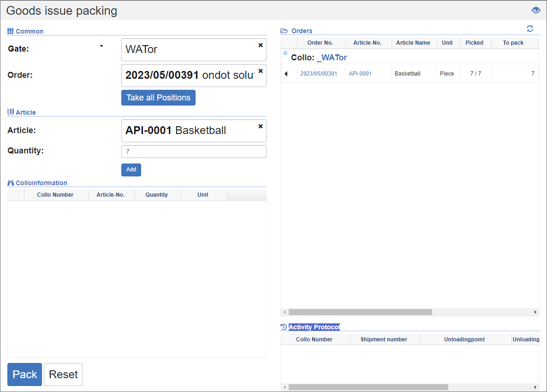Viewport: 547px width, 392px height.
Task: Collapse the Collo _WATor group
Action: (x=285, y=53)
